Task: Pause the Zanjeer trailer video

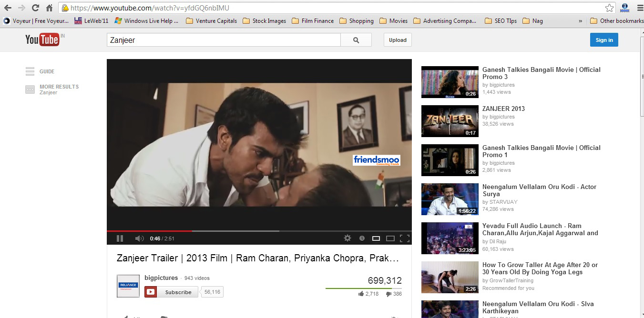Action: tap(120, 238)
